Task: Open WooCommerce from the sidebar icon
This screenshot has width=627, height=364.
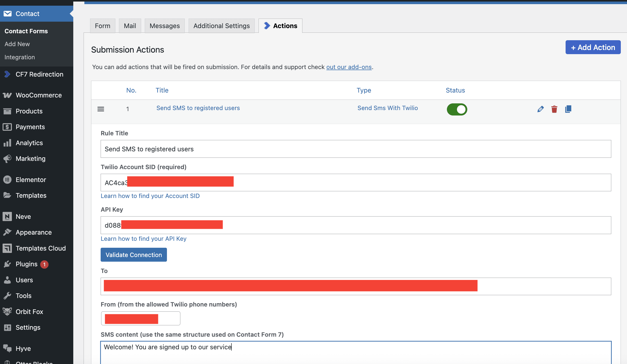Action: point(7,95)
